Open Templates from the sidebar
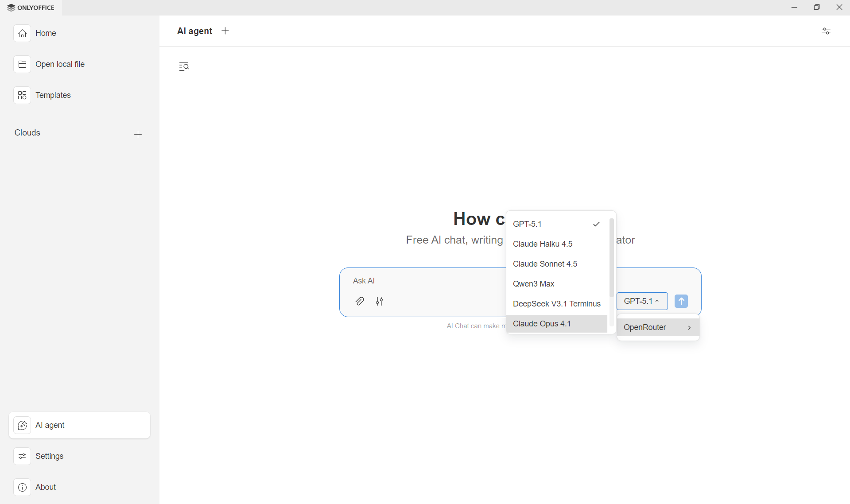The height and width of the screenshot is (504, 850). [22, 95]
